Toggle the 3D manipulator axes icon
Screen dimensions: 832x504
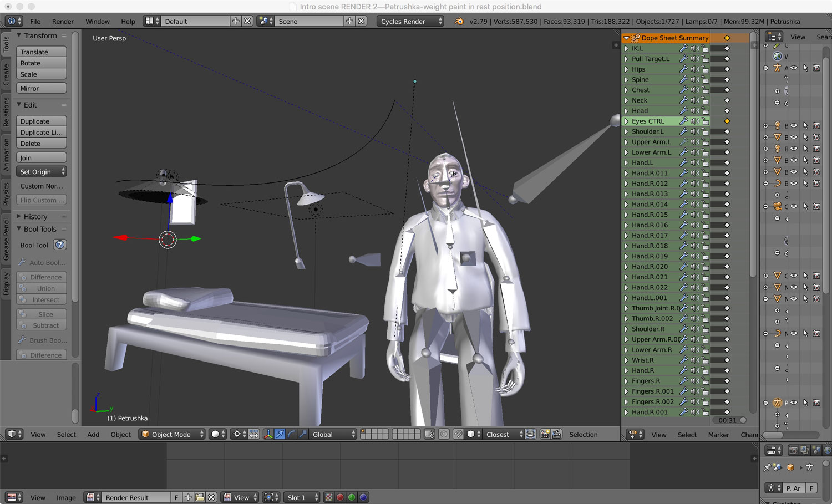pyautogui.click(x=268, y=434)
